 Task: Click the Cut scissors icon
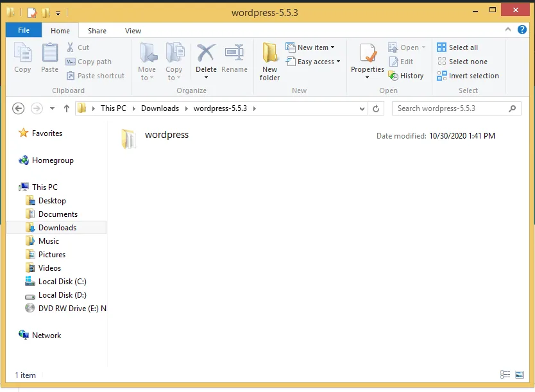pyautogui.click(x=71, y=47)
